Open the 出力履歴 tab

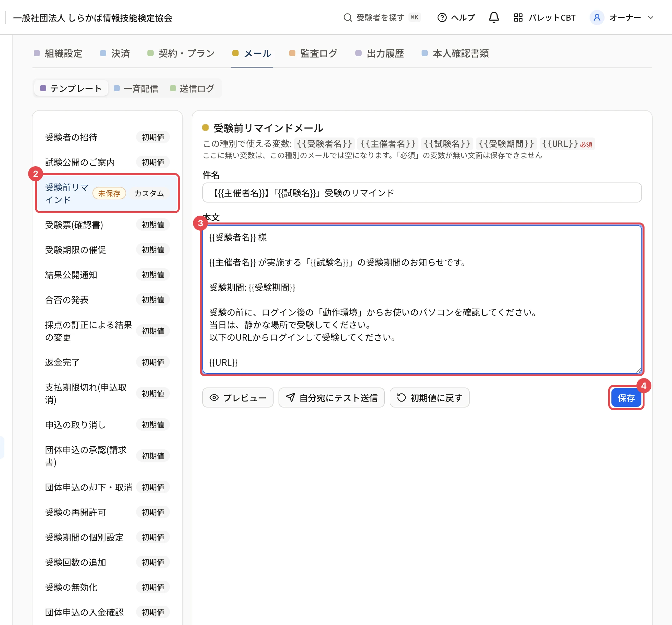coord(380,53)
